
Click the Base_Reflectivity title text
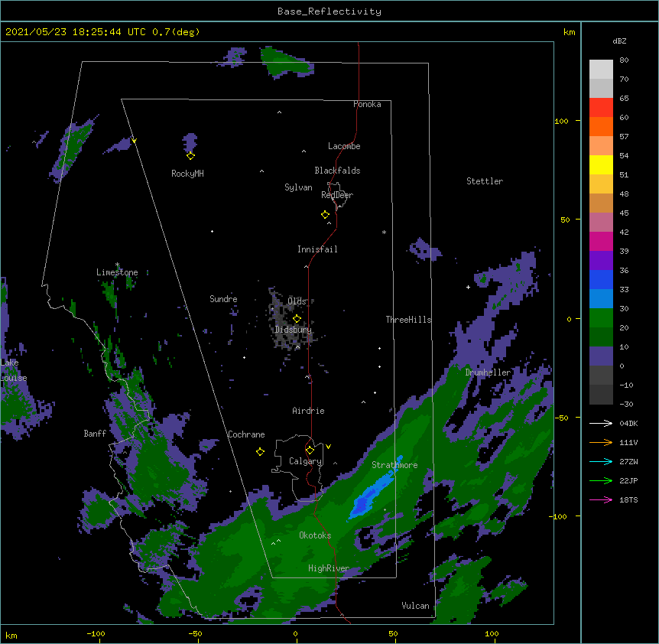(329, 11)
